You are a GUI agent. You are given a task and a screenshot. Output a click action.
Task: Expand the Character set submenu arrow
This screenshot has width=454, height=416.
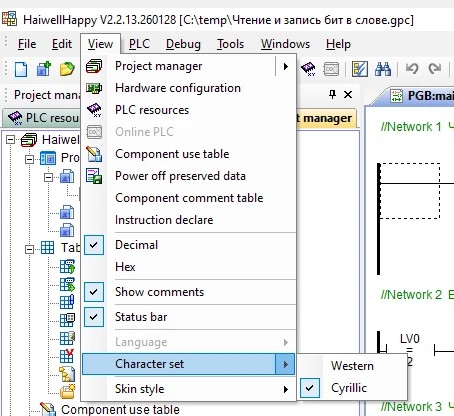point(286,364)
